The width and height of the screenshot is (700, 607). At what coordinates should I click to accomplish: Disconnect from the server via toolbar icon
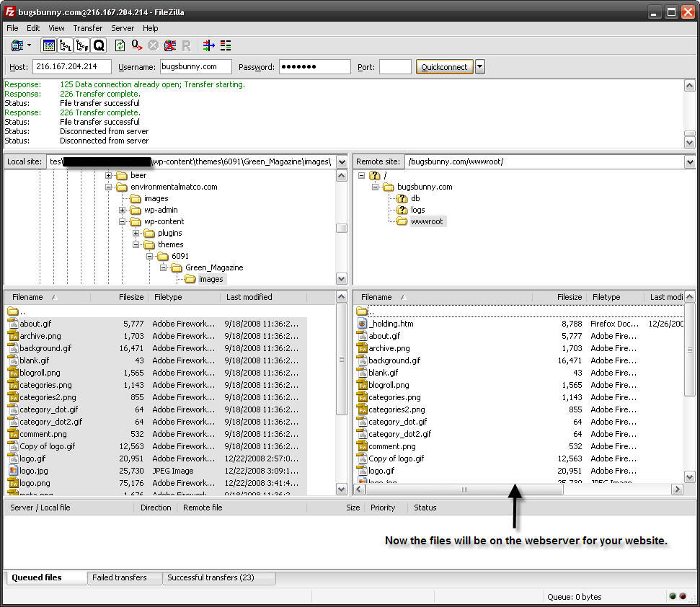(x=169, y=45)
